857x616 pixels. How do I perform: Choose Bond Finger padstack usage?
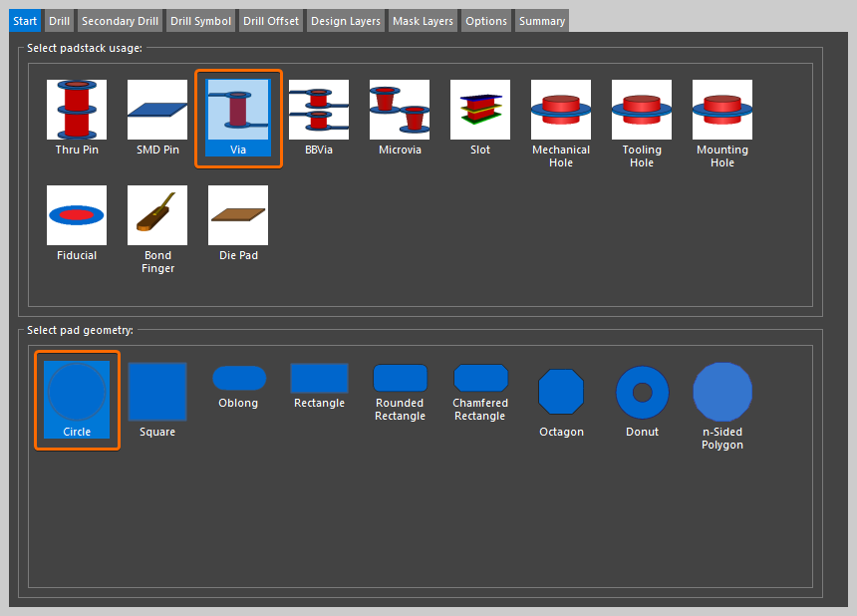pos(157,215)
